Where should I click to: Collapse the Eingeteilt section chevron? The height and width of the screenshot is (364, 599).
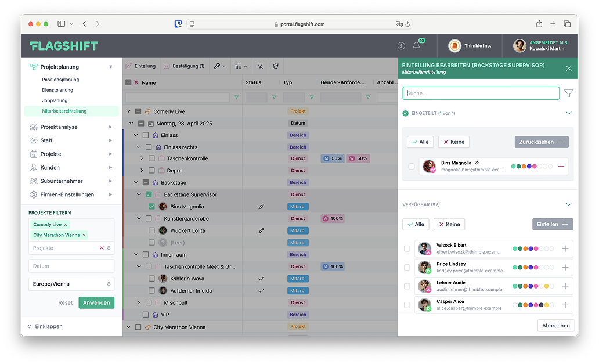(x=568, y=113)
